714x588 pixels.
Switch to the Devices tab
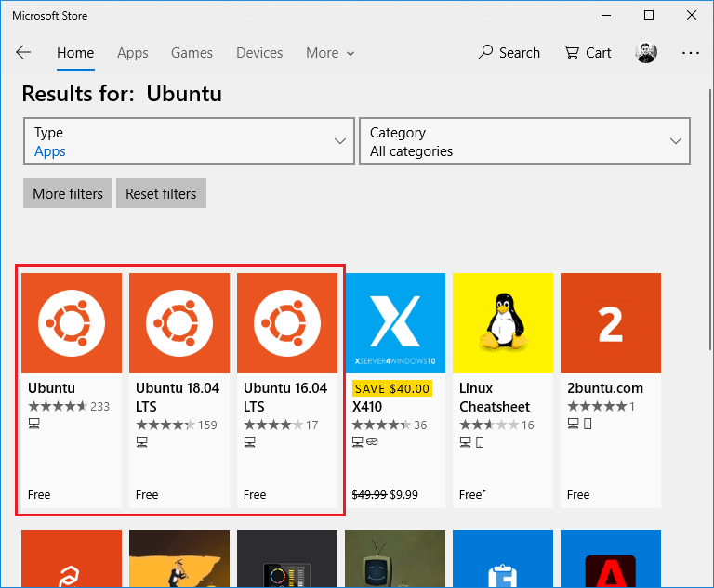click(x=259, y=53)
